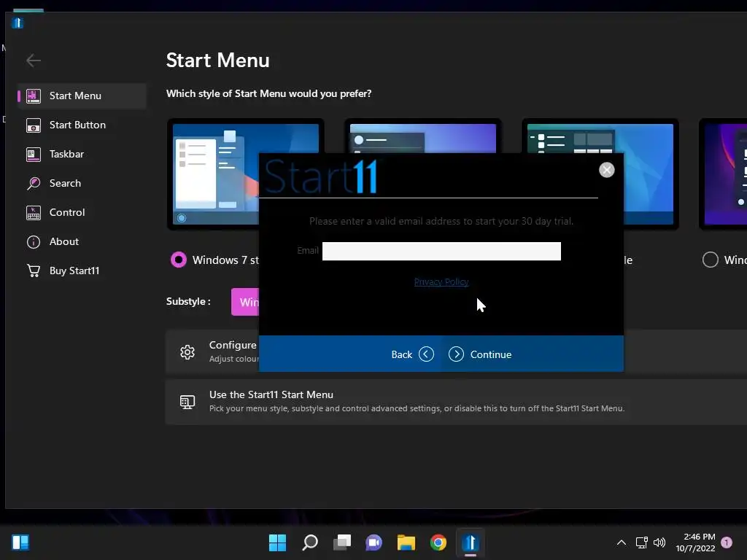The width and height of the screenshot is (747, 560).
Task: Open Task View on the taskbar
Action: click(342, 542)
